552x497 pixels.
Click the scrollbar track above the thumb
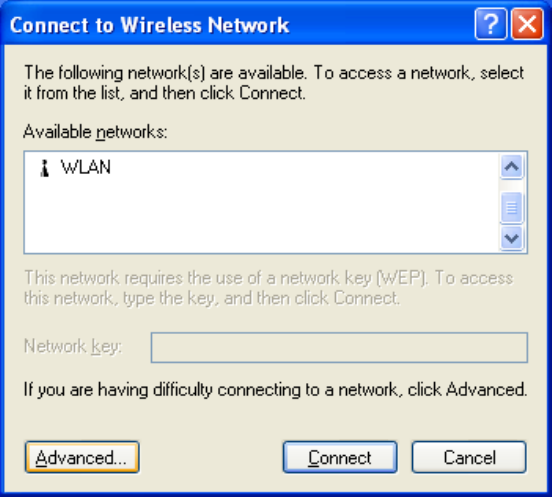[x=512, y=185]
